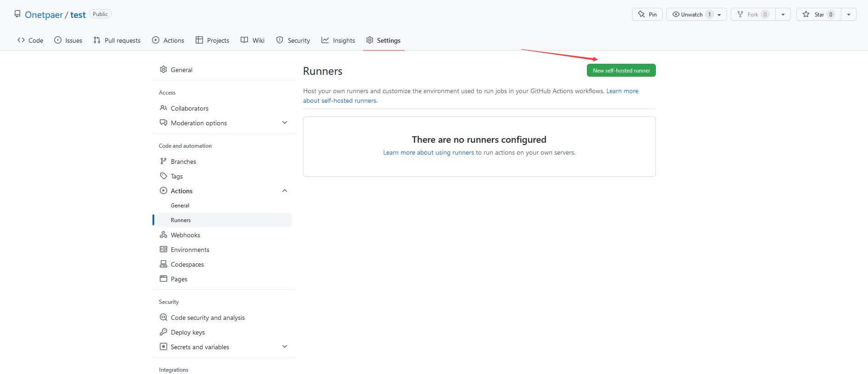Click the people icon beside Collaborators
This screenshot has height=374, width=868.
point(163,108)
